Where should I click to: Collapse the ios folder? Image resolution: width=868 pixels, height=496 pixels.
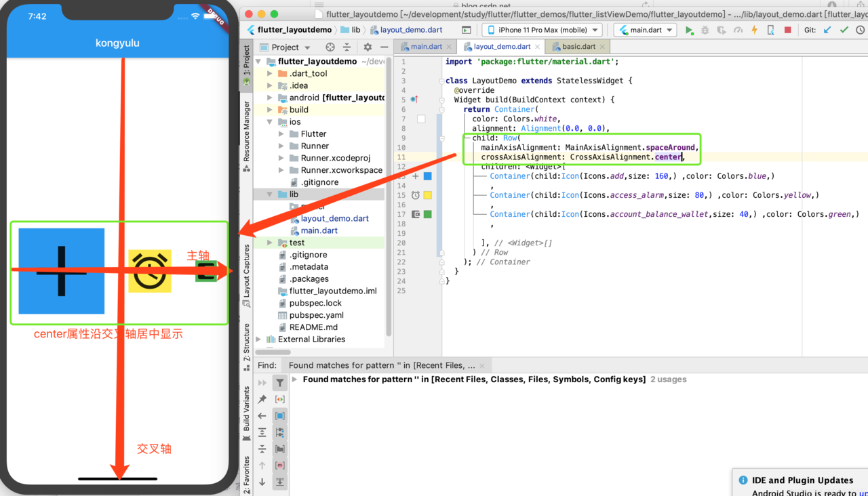click(x=271, y=122)
